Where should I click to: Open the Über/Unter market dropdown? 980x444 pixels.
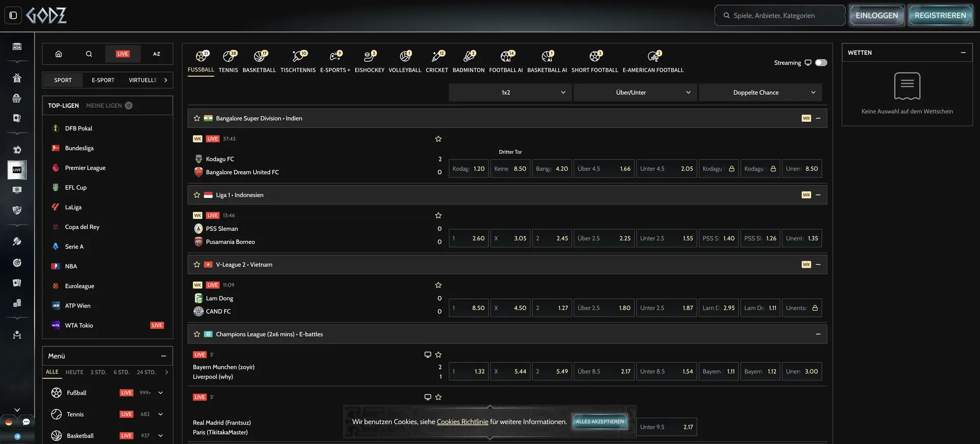(635, 92)
